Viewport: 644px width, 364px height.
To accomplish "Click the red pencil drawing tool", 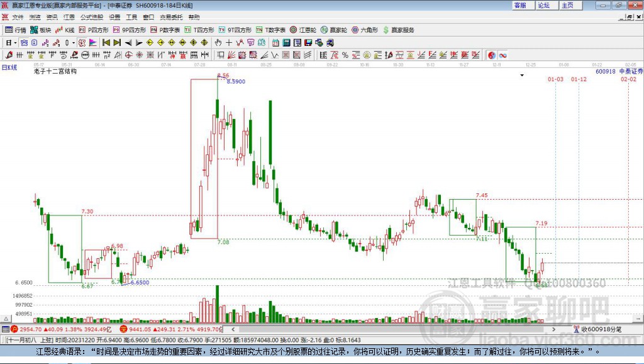I will [x=9, y=55].
